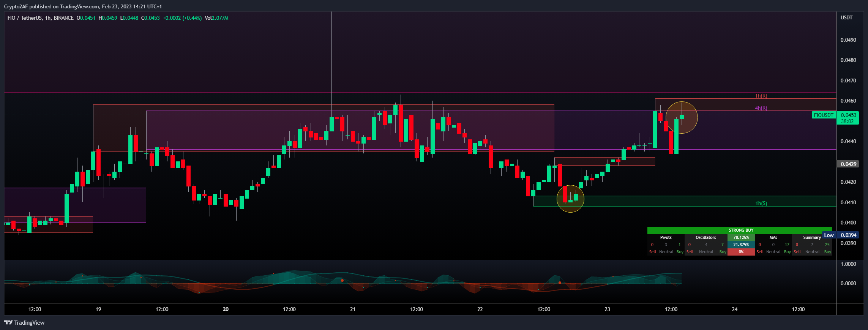Click the low price value L0.0448
This screenshot has width=868, height=330.
coord(129,18)
